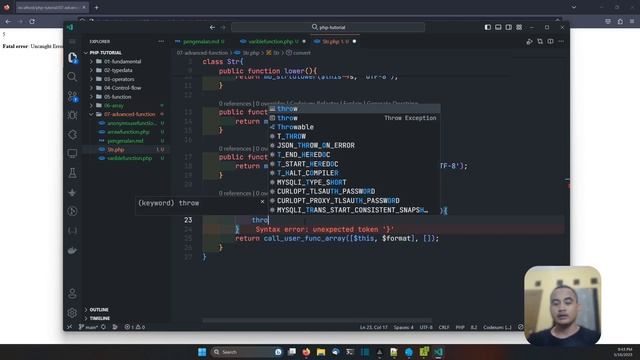The image size is (640, 360).
Task: Click the hamburger menu icon above the activity bar
Action: pyautogui.click(x=72, y=42)
